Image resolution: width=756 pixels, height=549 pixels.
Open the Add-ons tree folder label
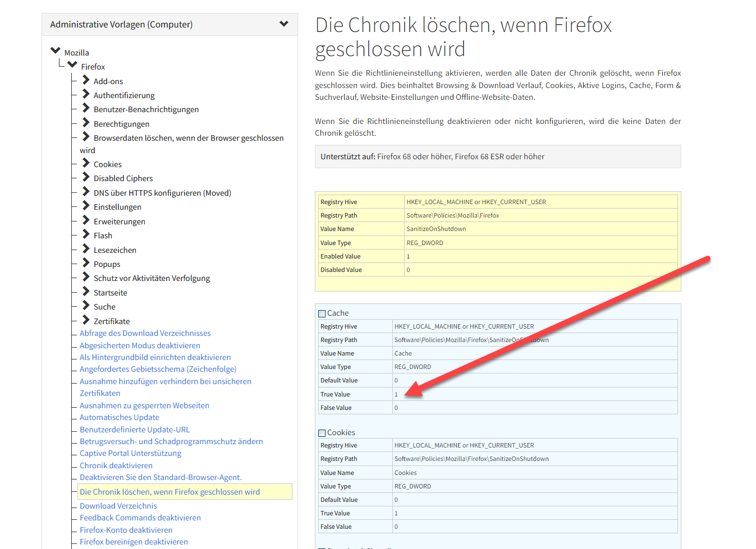pyautogui.click(x=108, y=81)
